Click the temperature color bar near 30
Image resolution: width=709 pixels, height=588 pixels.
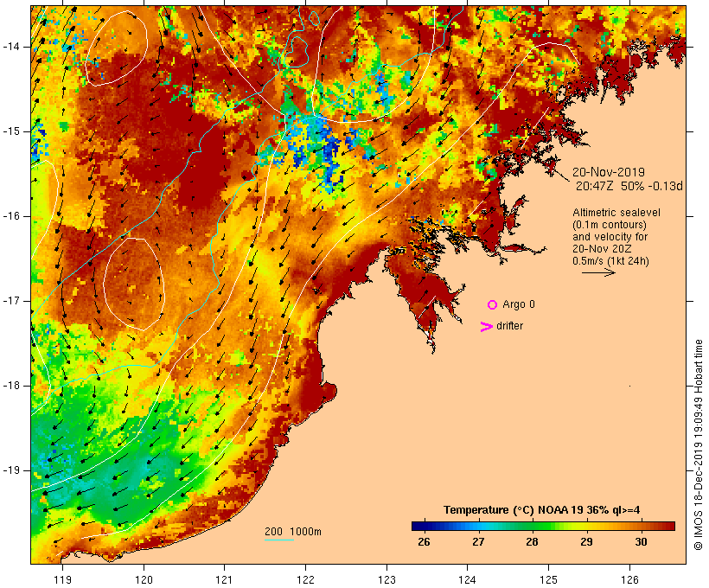(642, 526)
